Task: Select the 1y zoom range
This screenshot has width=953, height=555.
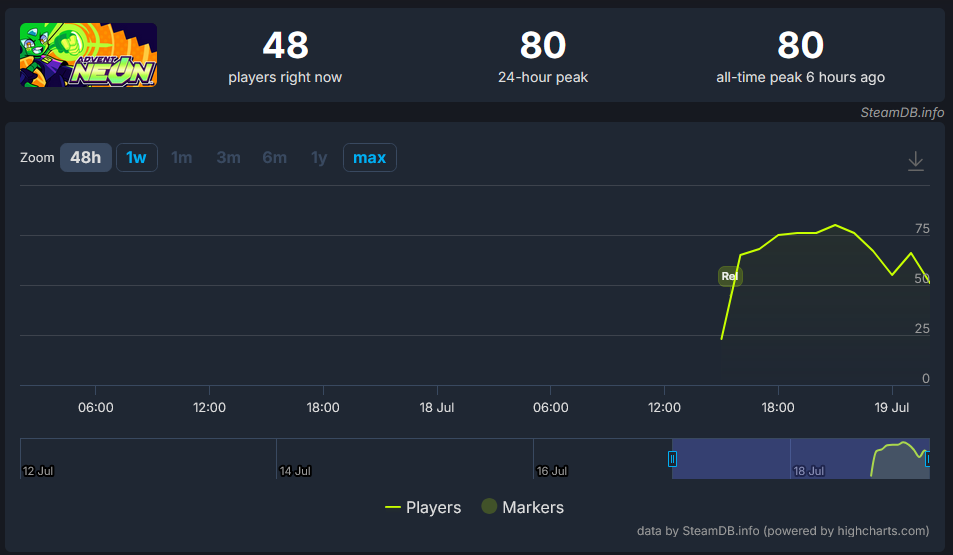Action: tap(319, 157)
